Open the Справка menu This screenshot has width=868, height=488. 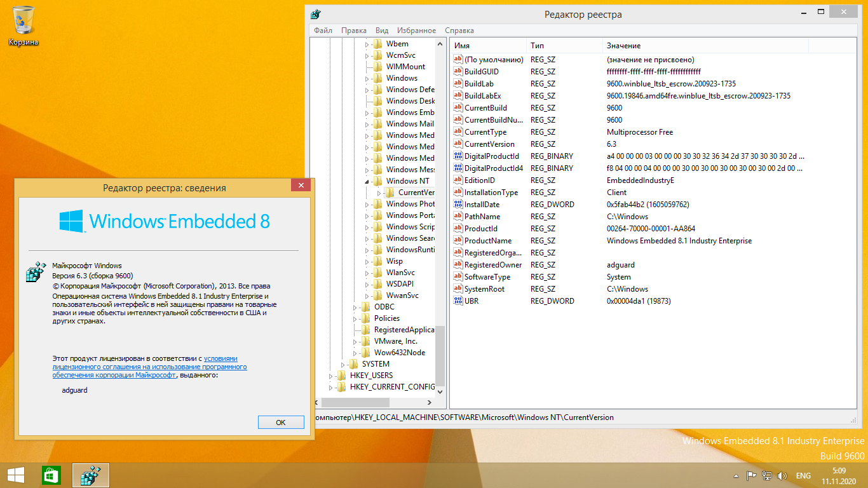[459, 30]
